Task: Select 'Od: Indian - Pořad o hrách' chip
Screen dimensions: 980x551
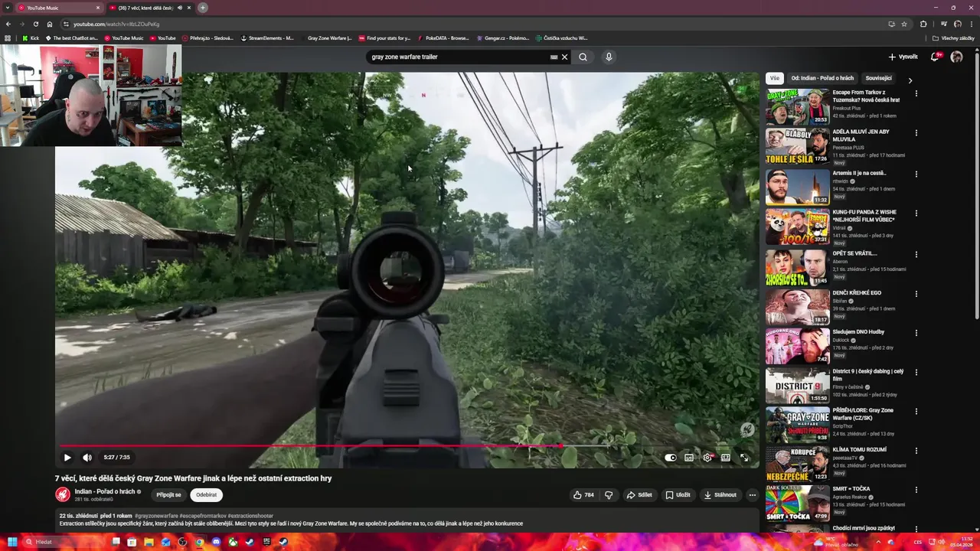Action: coord(822,78)
